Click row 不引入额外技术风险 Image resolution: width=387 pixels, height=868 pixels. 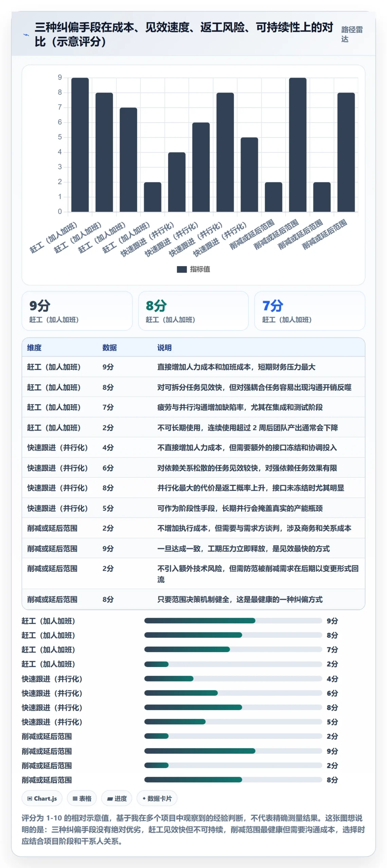tap(193, 574)
